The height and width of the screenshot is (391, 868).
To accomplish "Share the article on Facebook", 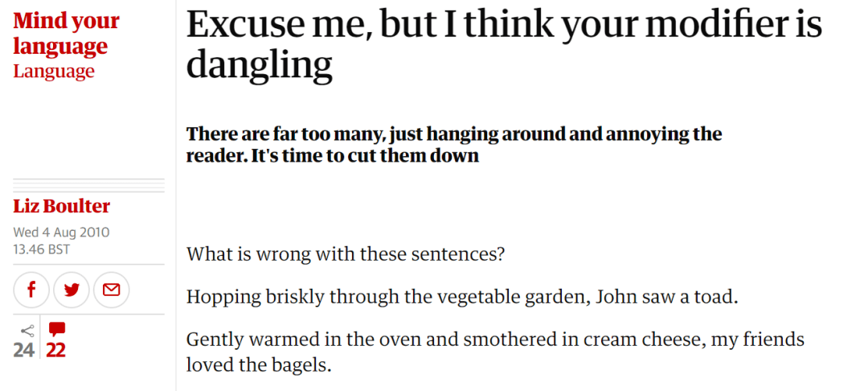I will 31,290.
